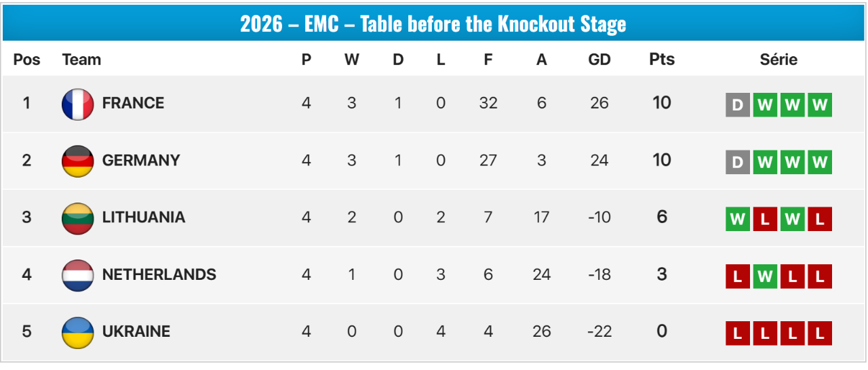Viewport: 868px width, 370px height.
Task: Click the Team column header
Action: 81,60
